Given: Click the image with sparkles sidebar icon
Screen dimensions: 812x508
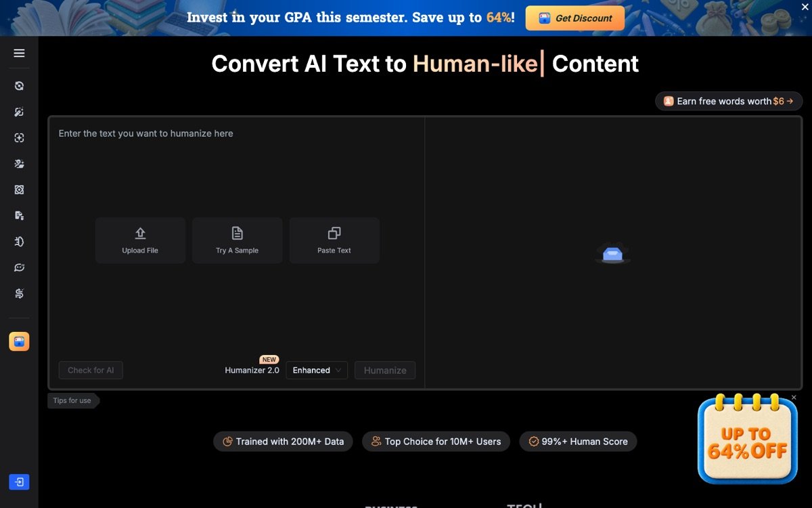Looking at the screenshot, I should pyautogui.click(x=19, y=164).
